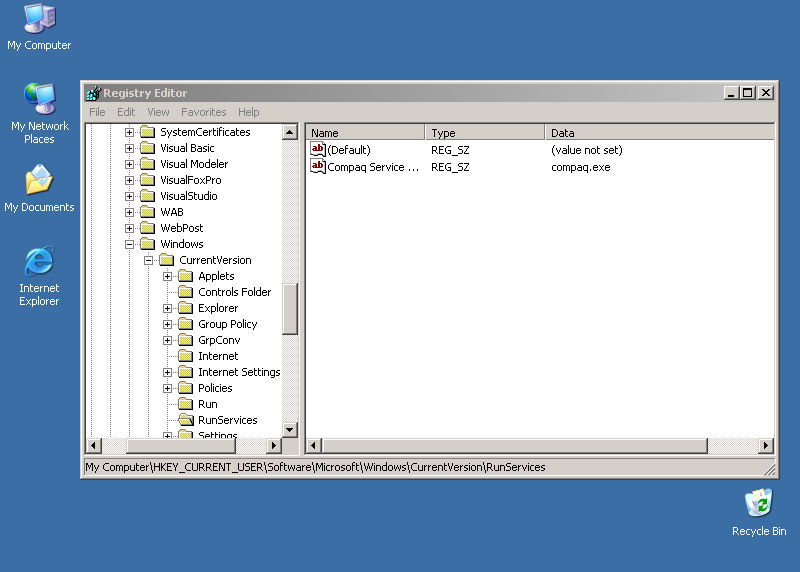Open the Help menu
The height and width of the screenshot is (572, 800).
[x=248, y=112]
